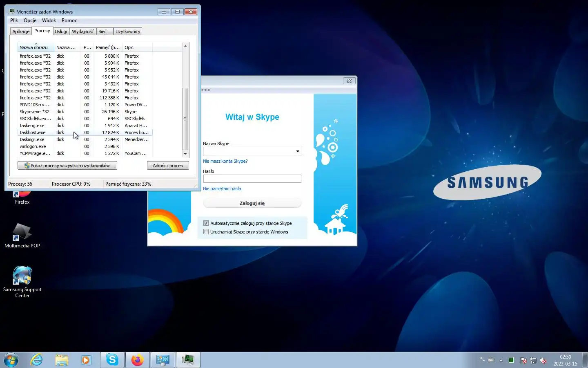Open the on-screen keyboard tray icon
588x368 pixels.
coord(491,360)
